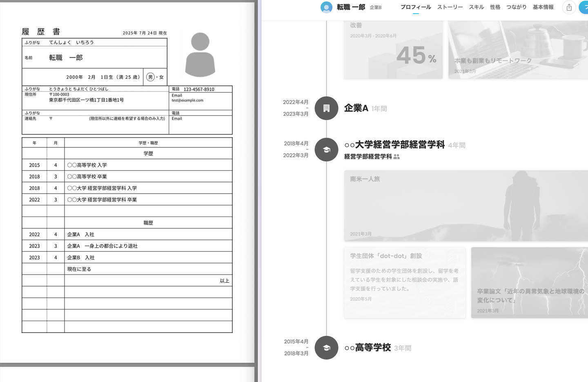Click the name 転職 一郎 in the header
588x382 pixels.
click(351, 7)
